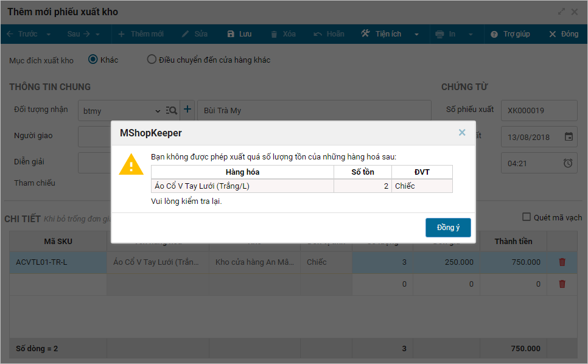Click the Thành tiền column header
Image resolution: width=588 pixels, height=364 pixels.
pyautogui.click(x=513, y=242)
